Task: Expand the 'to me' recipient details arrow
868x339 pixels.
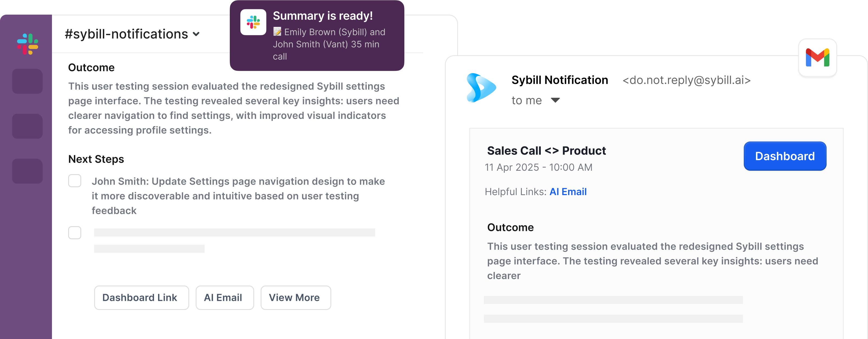Action: pos(555,100)
